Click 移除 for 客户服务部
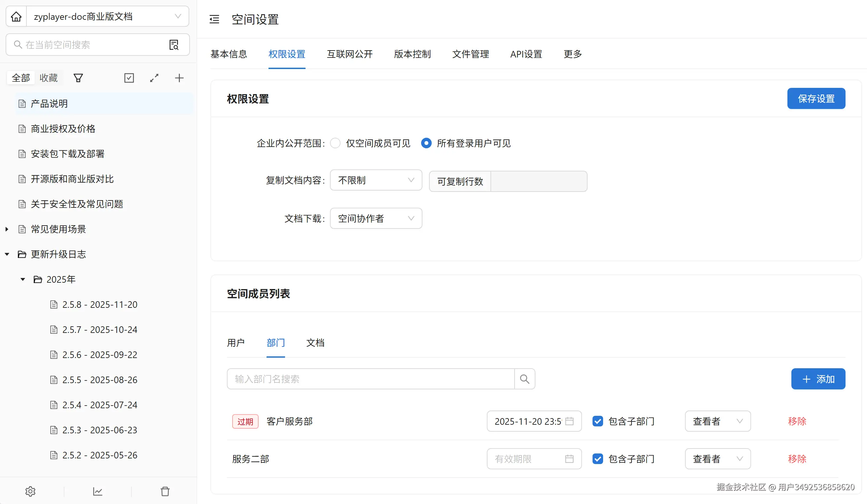The height and width of the screenshot is (504, 867). [797, 421]
